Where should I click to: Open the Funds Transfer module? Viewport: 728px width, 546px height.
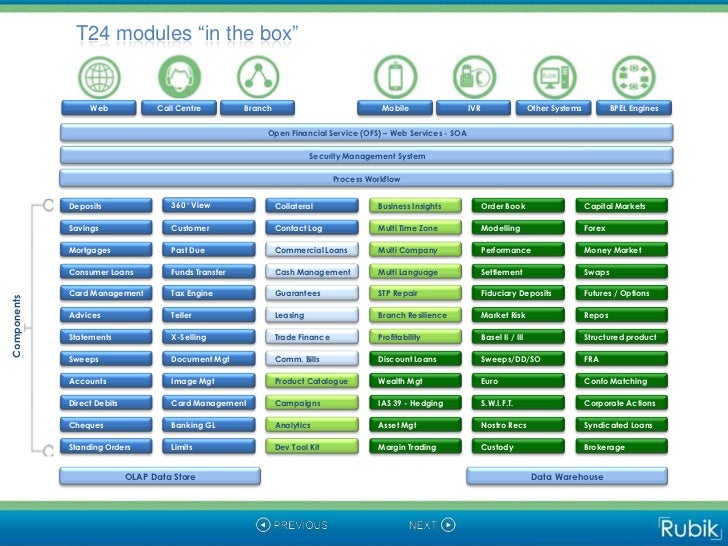[209, 272]
